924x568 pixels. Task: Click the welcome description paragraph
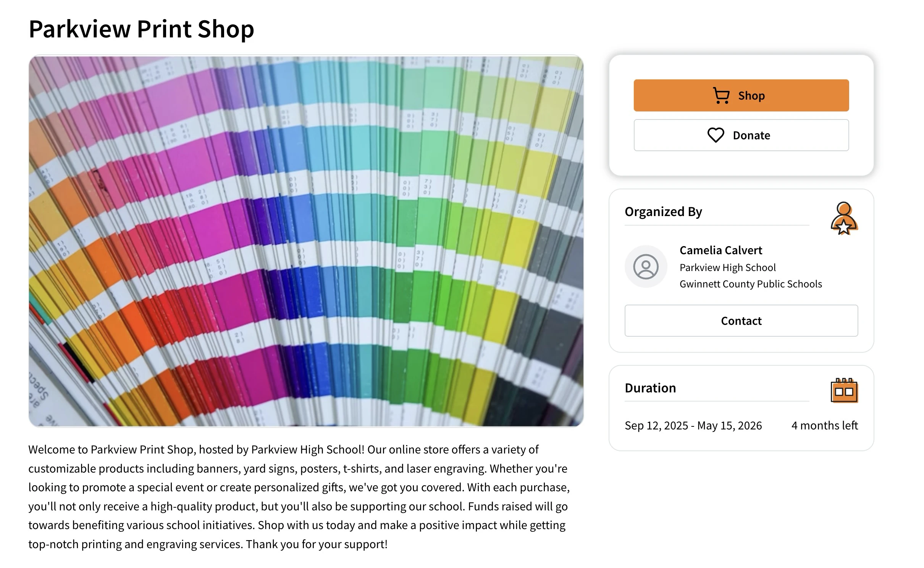pyautogui.click(x=298, y=497)
